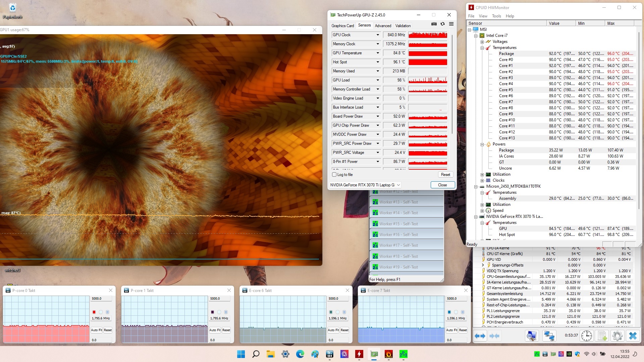Click HWiNFO clock reset timer icon
Viewport: 644px width, 362px height.
click(x=586, y=336)
